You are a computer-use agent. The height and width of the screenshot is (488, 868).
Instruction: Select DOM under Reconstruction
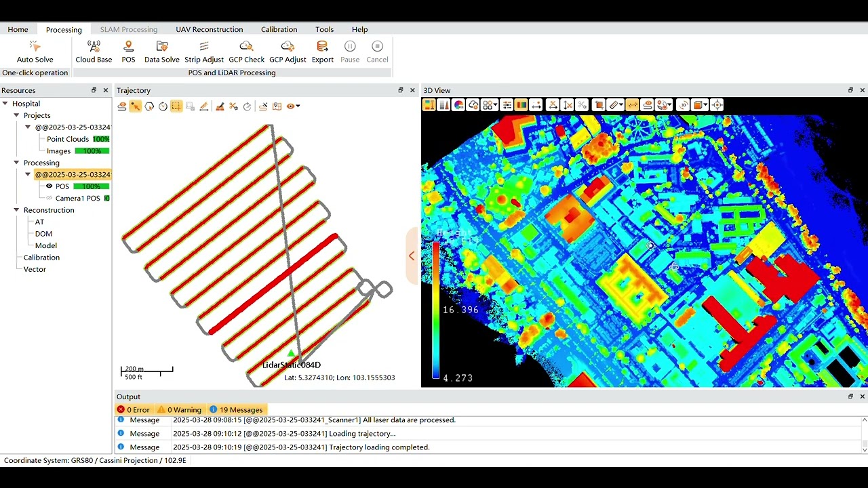pyautogui.click(x=43, y=234)
